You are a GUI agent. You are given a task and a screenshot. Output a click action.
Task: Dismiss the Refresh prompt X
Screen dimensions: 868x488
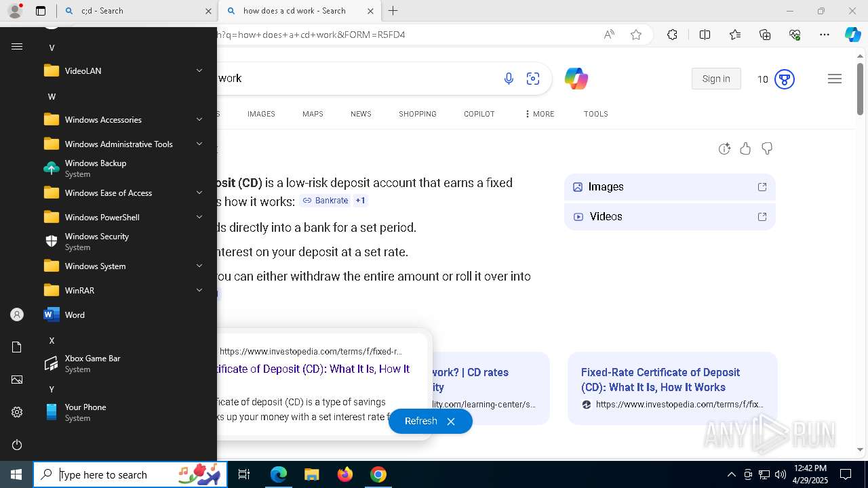[451, 422]
